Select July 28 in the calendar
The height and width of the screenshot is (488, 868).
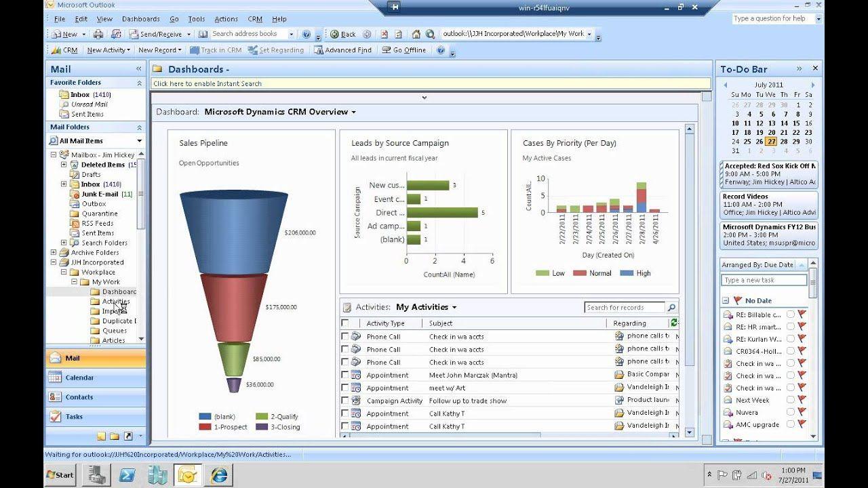tap(783, 142)
